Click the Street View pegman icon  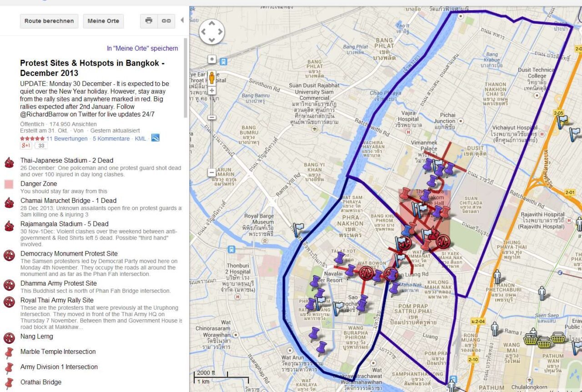pos(212,78)
